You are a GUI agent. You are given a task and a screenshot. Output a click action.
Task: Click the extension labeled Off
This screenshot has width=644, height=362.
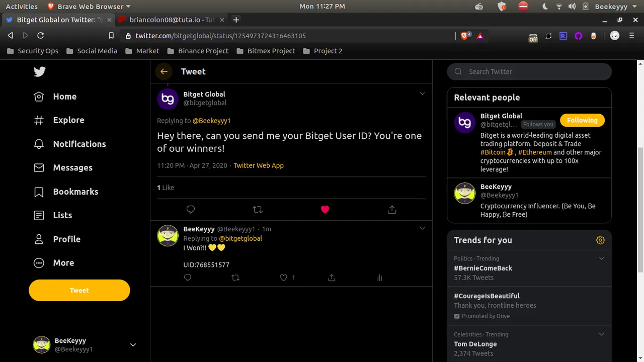pyautogui.click(x=533, y=36)
